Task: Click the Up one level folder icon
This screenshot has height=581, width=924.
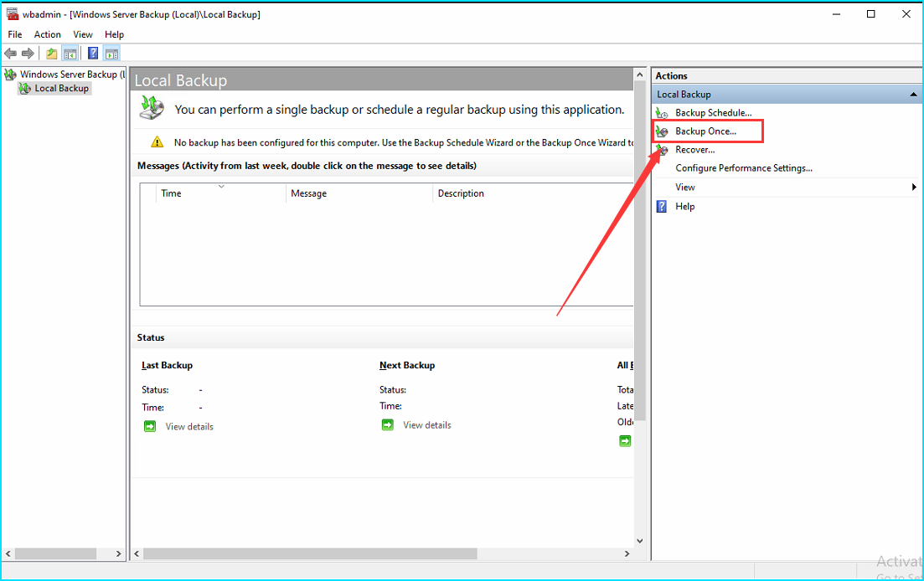Action: pos(52,54)
